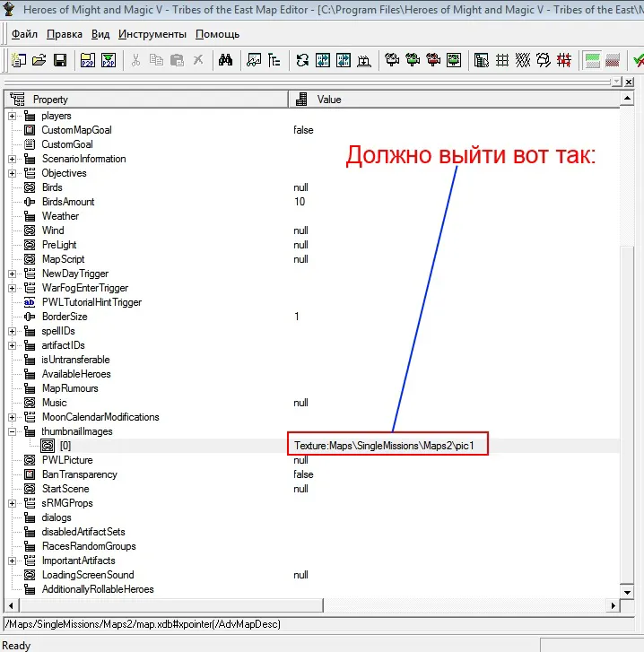The width and height of the screenshot is (644, 652).
Task: Click the plain tree toolbar icon
Action: [x=392, y=60]
